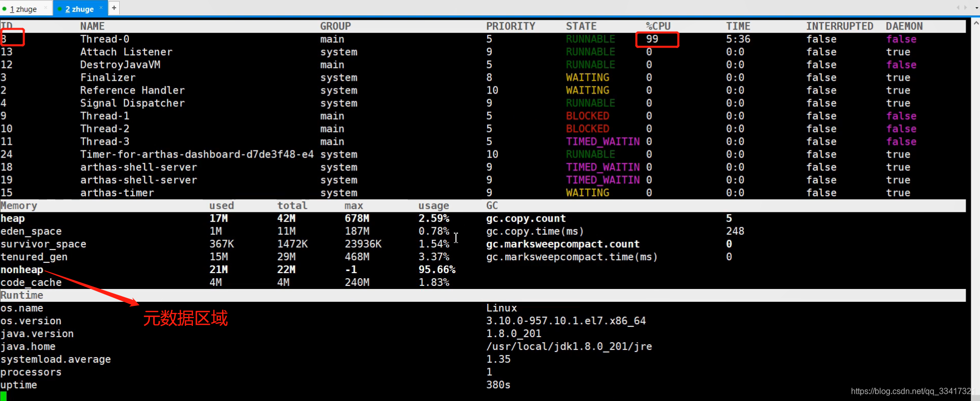Open a new session tab with plus button

pos(114,8)
